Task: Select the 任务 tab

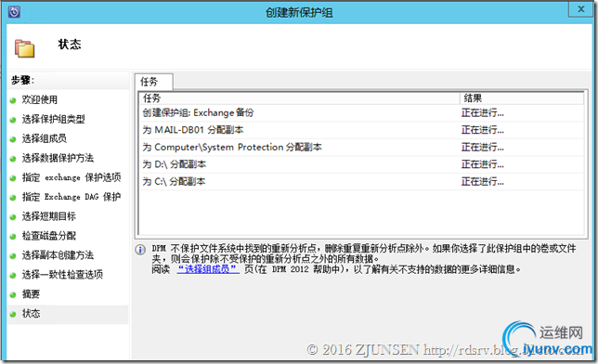Action: click(x=154, y=82)
